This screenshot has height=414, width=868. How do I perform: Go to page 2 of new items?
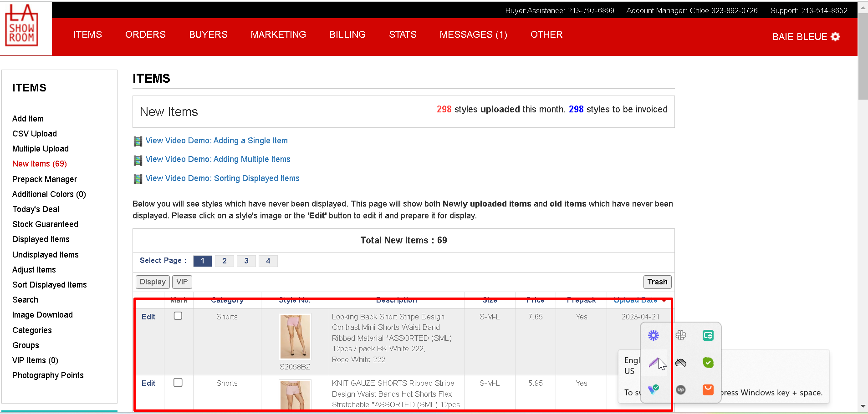[225, 261]
